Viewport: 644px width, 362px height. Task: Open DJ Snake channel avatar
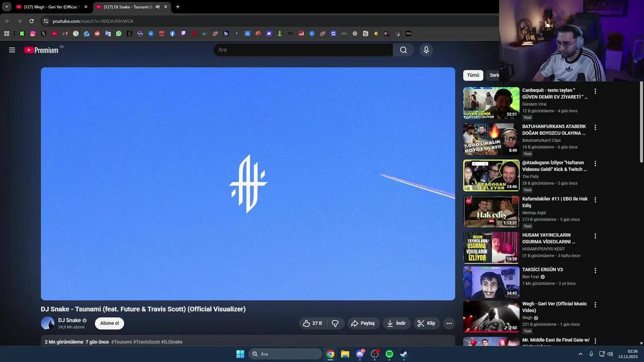point(48,323)
